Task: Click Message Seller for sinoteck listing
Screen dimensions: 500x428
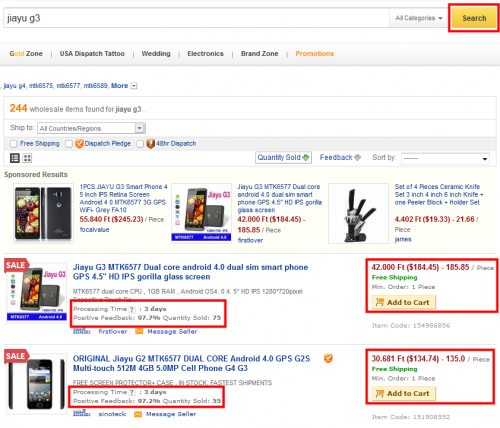Action: 171,414
